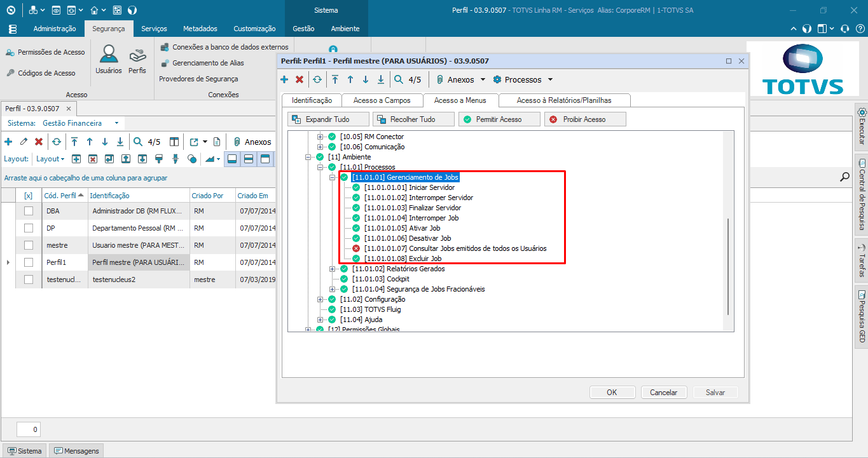Click the Cancelar button
868x458 pixels.
click(663, 393)
